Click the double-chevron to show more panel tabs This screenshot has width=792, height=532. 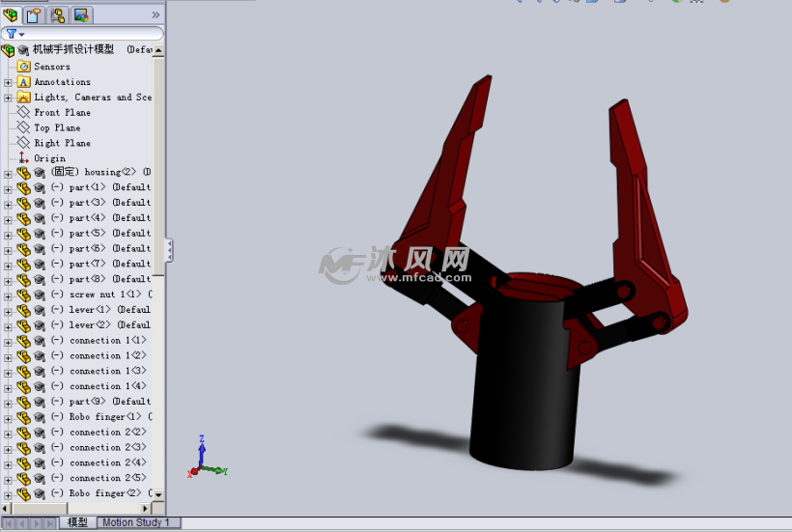point(156,14)
